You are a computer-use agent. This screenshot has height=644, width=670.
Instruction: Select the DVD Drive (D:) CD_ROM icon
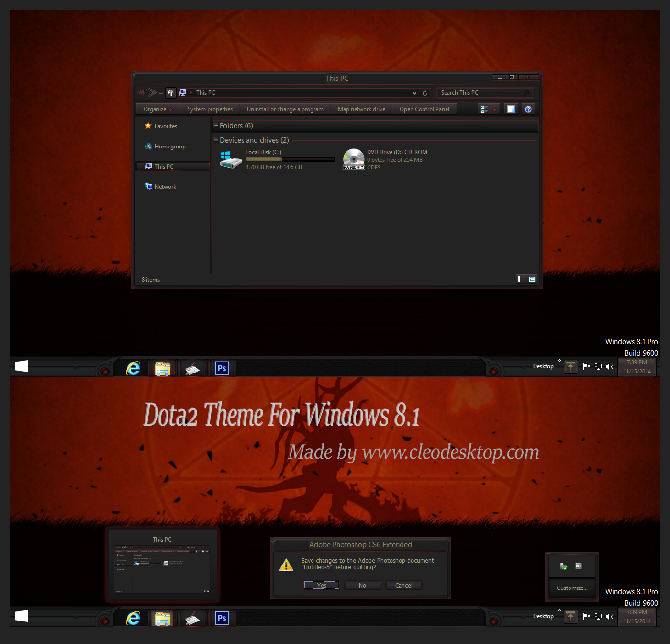coord(354,159)
